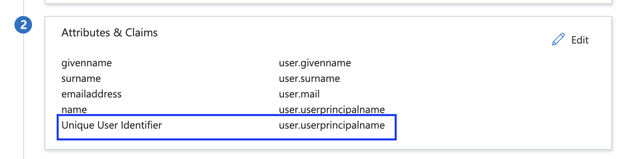The height and width of the screenshot is (159, 644).
Task: Click the surname claim name
Action: 81,79
